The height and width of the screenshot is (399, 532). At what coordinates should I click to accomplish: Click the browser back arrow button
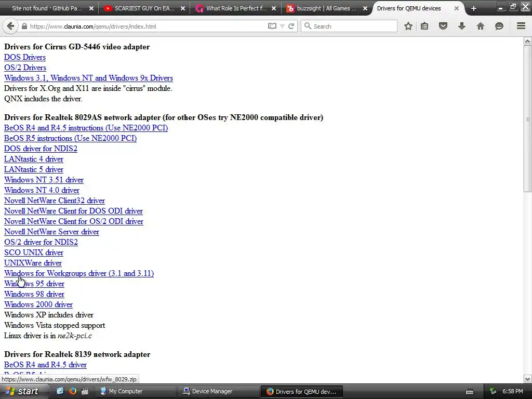[x=10, y=26]
